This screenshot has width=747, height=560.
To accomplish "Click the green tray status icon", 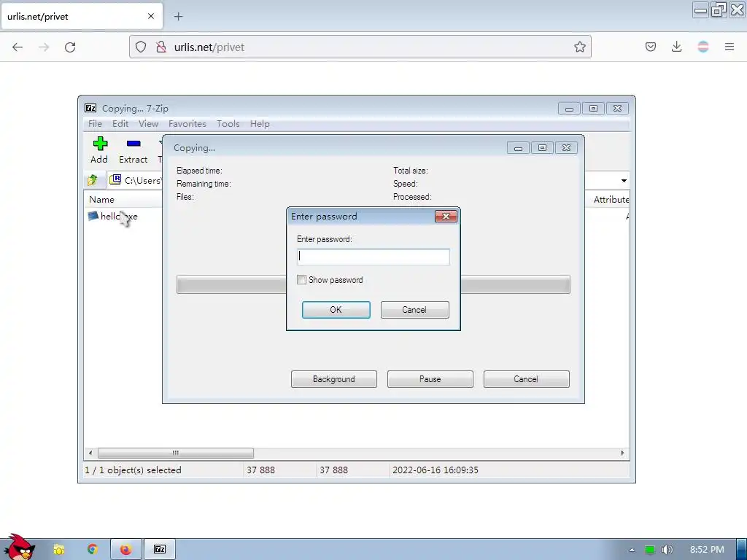I will point(649,550).
